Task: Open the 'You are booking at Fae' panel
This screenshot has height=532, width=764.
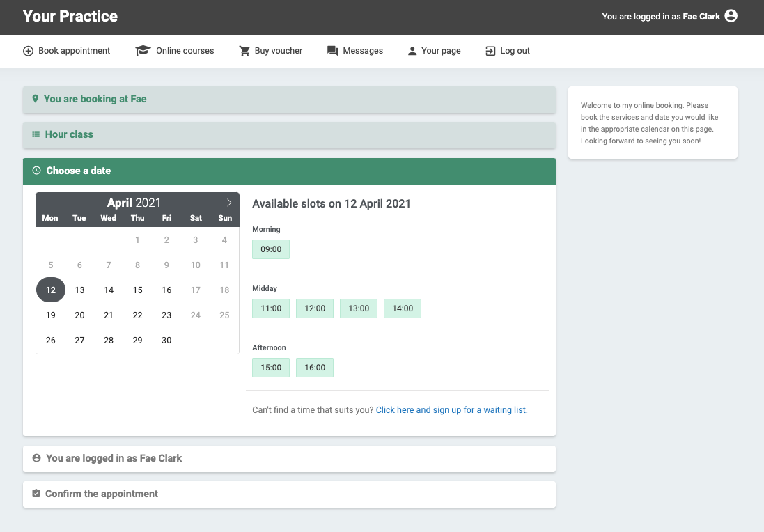Action: click(x=95, y=99)
